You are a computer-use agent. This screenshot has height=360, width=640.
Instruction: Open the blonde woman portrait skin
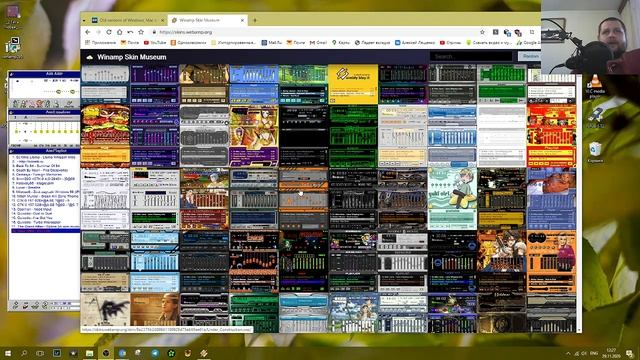coord(155,312)
